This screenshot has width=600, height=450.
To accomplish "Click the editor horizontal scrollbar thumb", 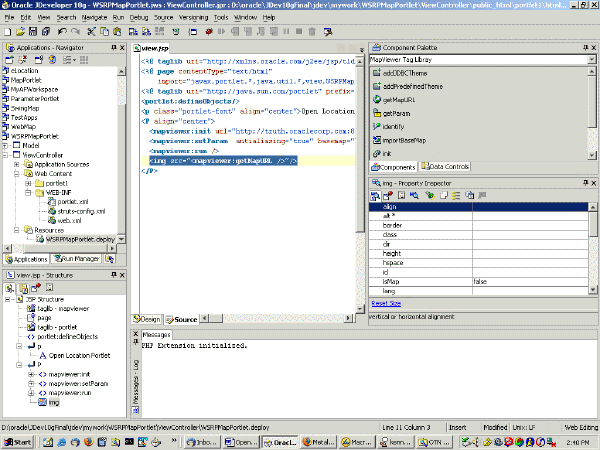I will [x=215, y=318].
